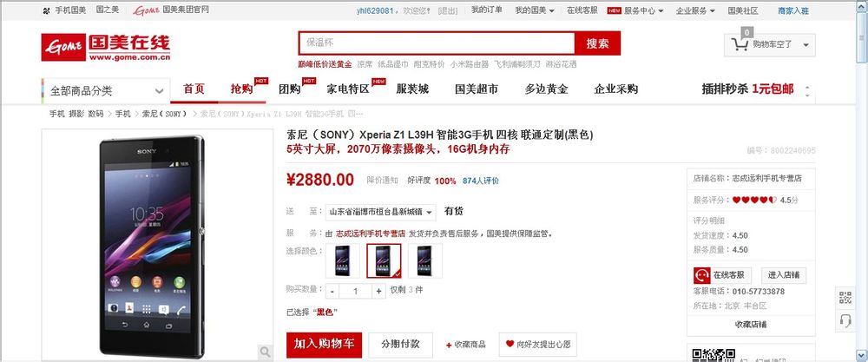Screen dimensions: 868x362
Task: Select the first color thumbnail
Action: 343,260
